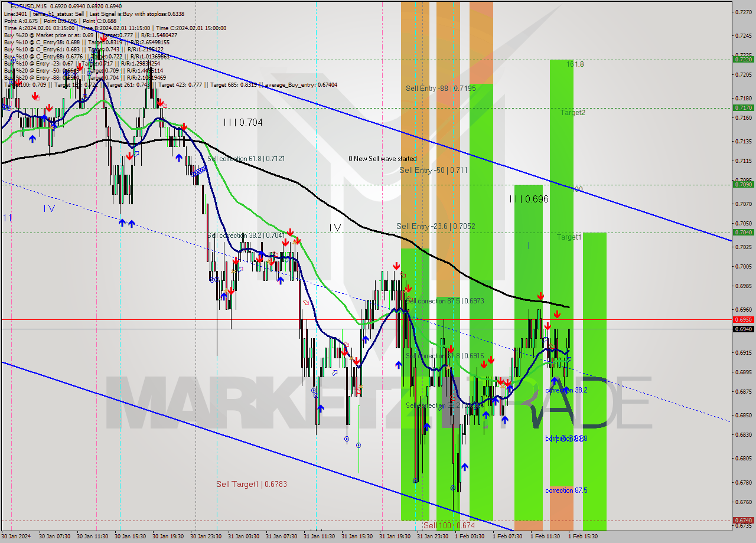Select the 'Target1' label
This screenshot has width=756, height=543.
click(569, 237)
